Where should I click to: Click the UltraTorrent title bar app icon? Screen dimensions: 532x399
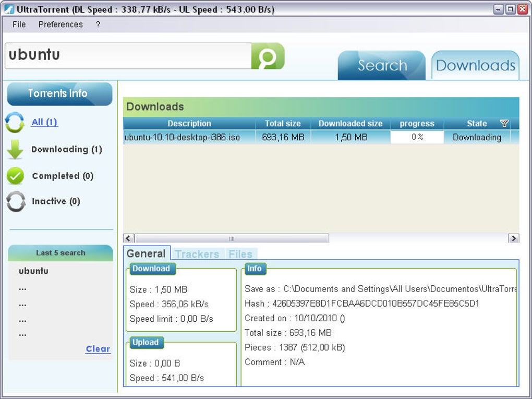(x=9, y=9)
